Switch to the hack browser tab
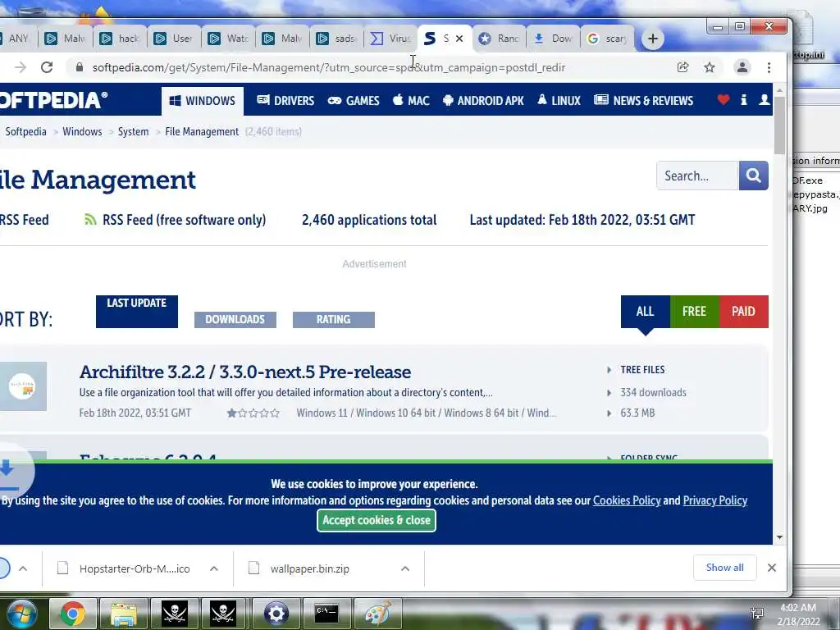 (121, 39)
